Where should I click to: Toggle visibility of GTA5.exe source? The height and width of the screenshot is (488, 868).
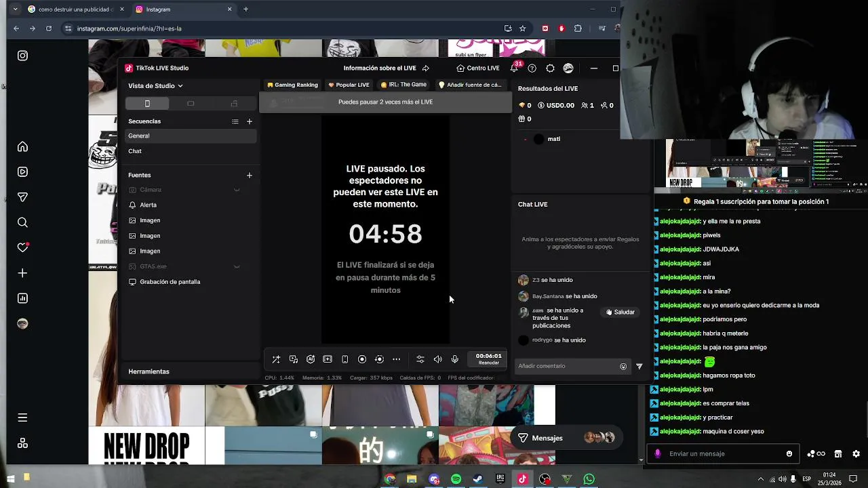pyautogui.click(x=237, y=266)
